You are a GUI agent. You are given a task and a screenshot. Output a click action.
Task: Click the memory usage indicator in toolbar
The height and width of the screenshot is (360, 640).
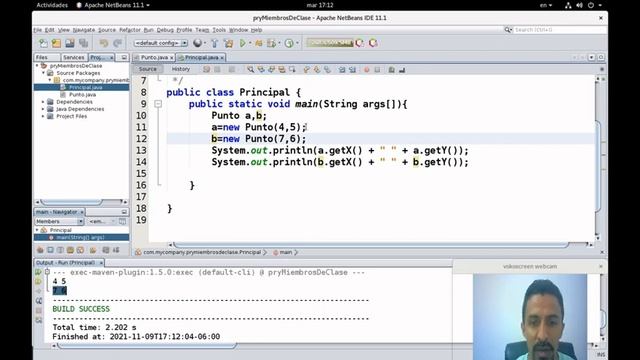click(330, 43)
